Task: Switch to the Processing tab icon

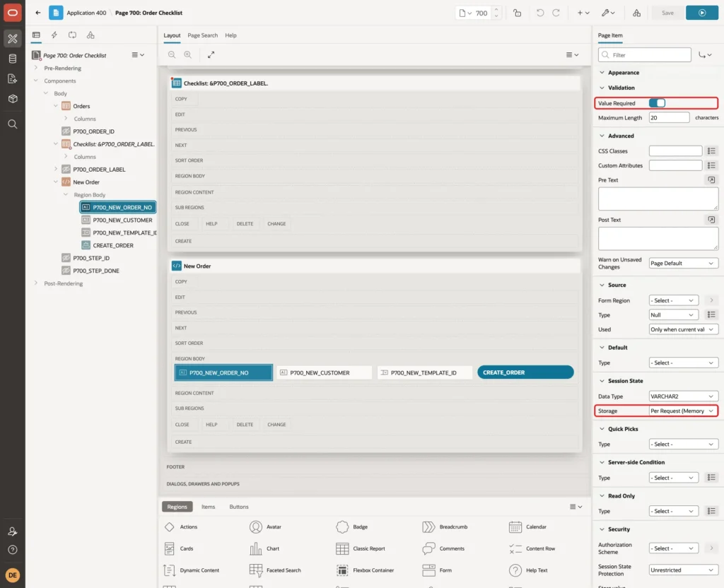Action: [73, 35]
